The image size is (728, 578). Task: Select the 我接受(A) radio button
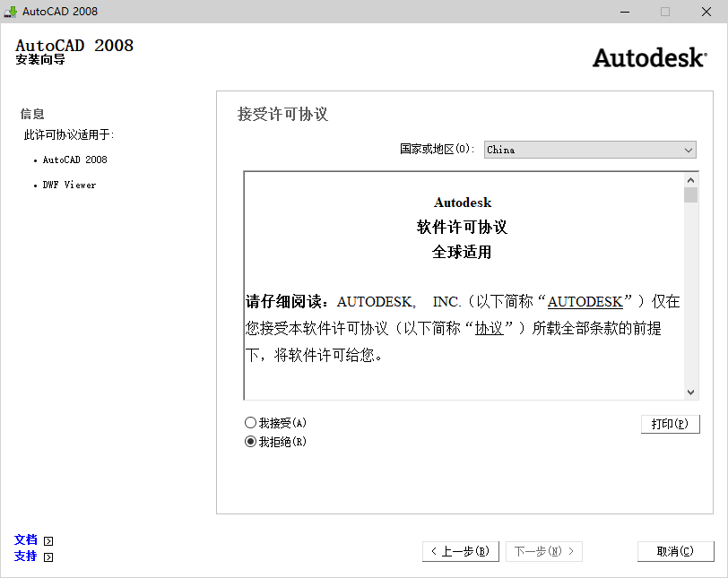[x=253, y=423]
